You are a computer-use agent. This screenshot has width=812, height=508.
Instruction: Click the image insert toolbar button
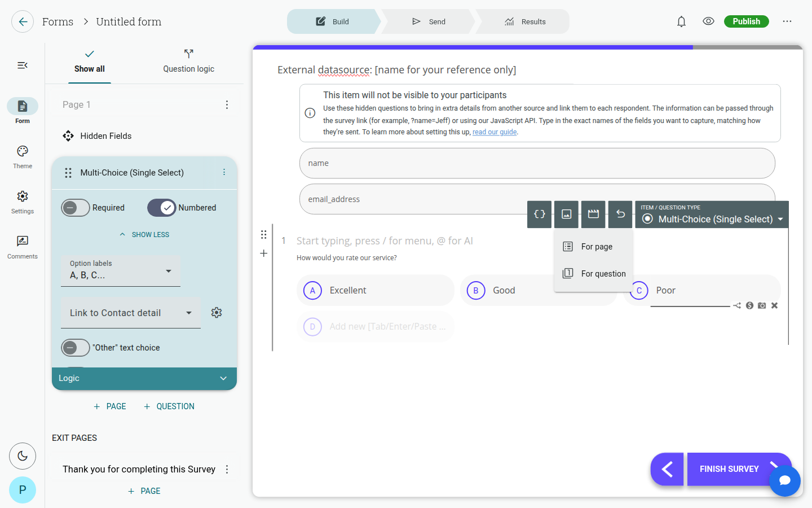tap(567, 214)
